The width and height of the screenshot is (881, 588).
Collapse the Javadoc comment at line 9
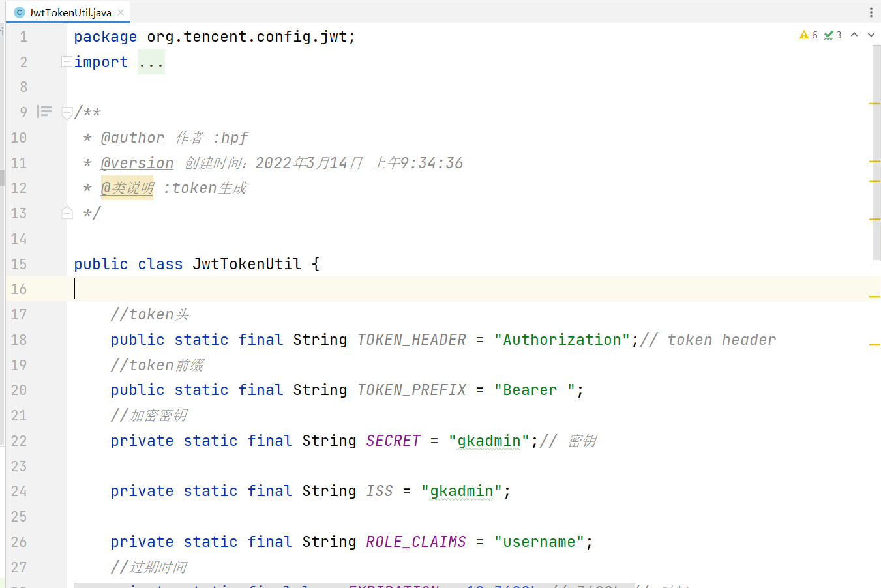coord(67,113)
